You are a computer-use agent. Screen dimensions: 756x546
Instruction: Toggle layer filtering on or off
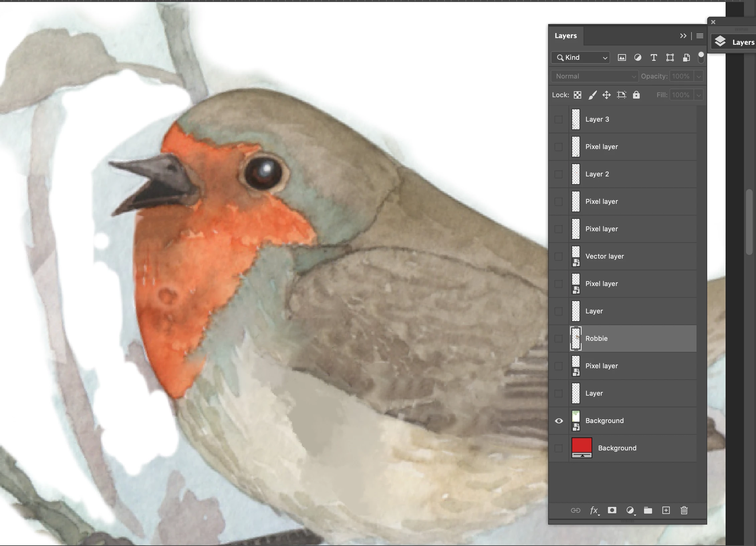(x=701, y=57)
